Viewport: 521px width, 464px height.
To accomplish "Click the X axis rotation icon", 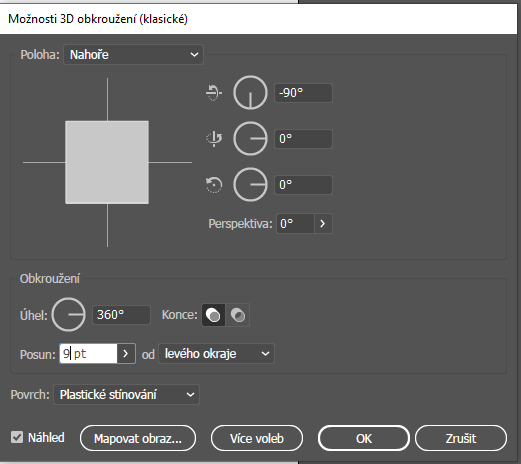I will (x=214, y=92).
